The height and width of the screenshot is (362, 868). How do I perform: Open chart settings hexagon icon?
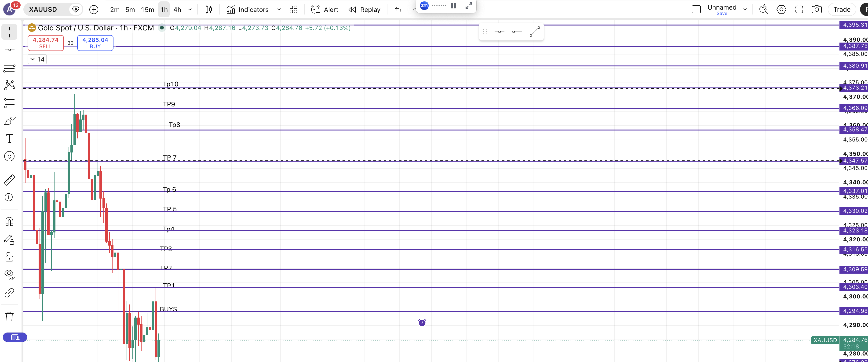781,9
